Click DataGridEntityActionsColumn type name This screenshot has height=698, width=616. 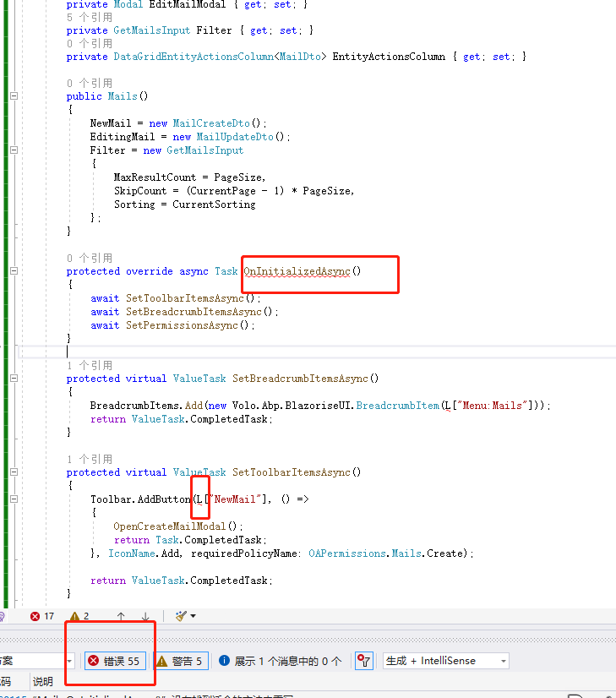(x=194, y=57)
